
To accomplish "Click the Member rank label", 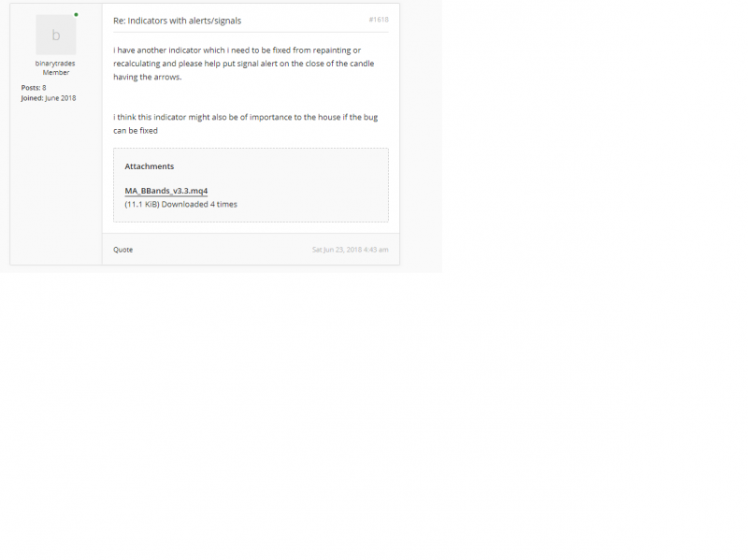I will (x=56, y=73).
